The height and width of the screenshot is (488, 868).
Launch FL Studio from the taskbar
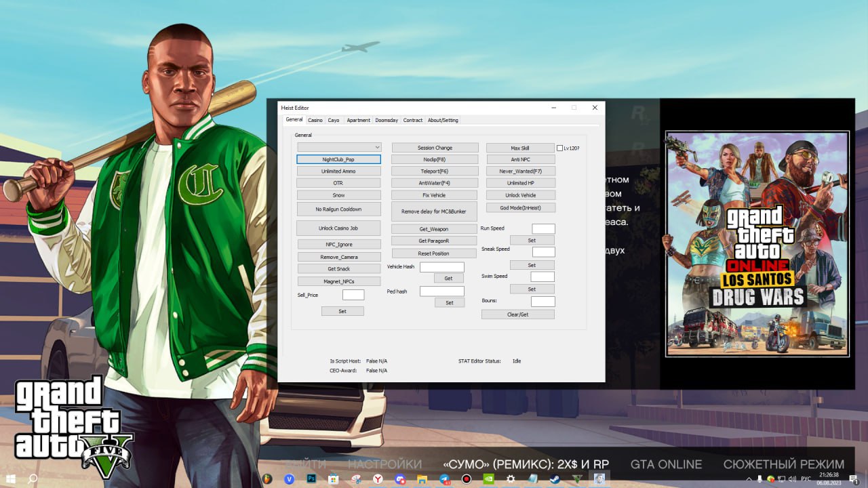pyautogui.click(x=267, y=479)
